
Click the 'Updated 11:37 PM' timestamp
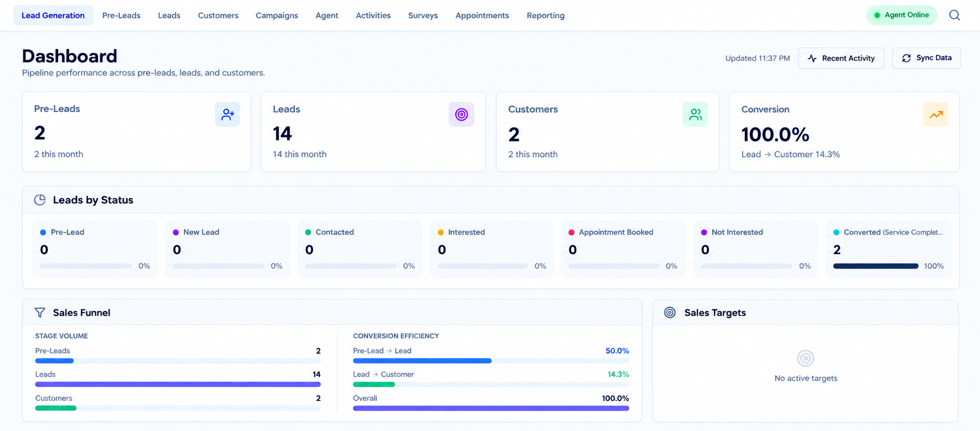click(758, 58)
